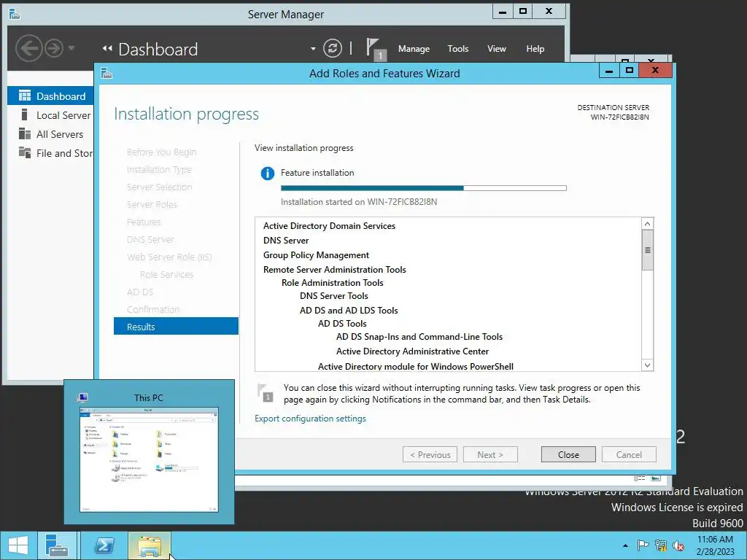This screenshot has width=747, height=560.
Task: Click DNS Server entry in the results list
Action: click(x=286, y=241)
